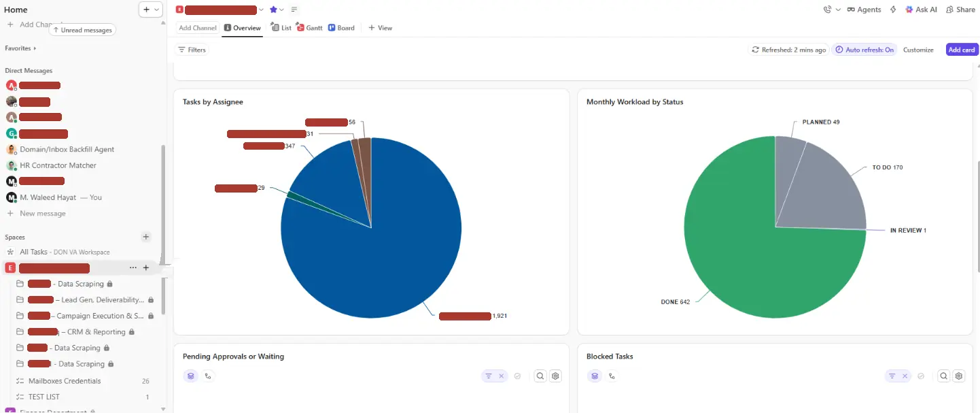Switch to the Board view tab
Image resolution: width=980 pixels, height=413 pixels.
pyautogui.click(x=341, y=28)
